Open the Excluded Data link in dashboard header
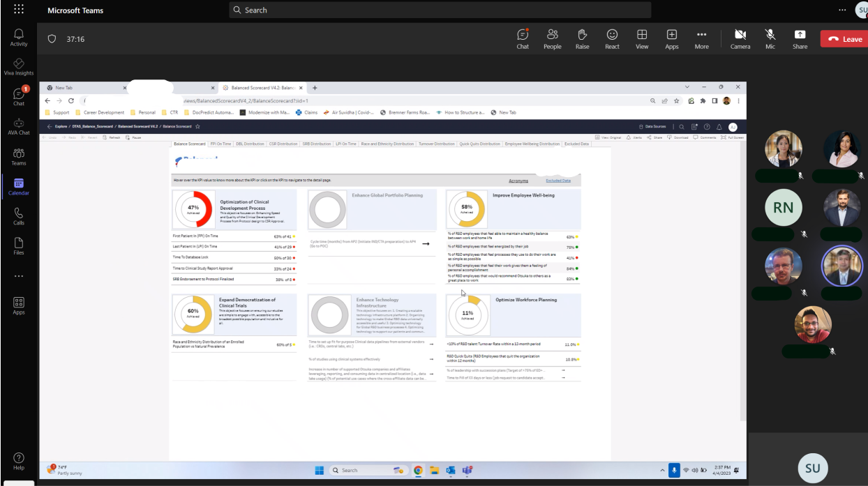Screen dimensions: 868x486 click(558, 181)
